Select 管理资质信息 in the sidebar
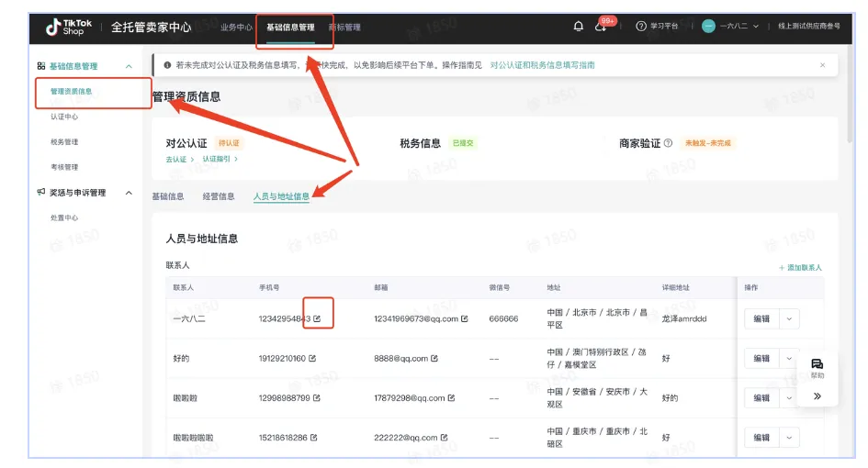The height and width of the screenshot is (468, 868). 72,91
